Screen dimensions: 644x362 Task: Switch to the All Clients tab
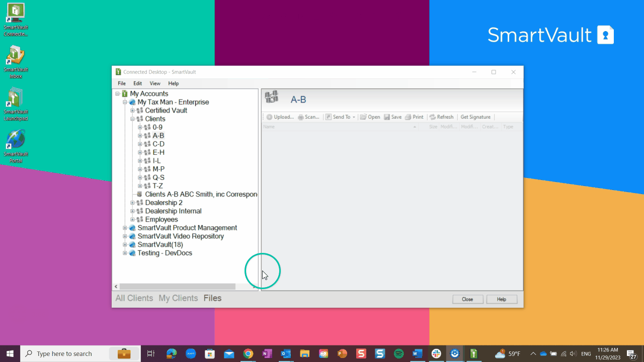134,298
